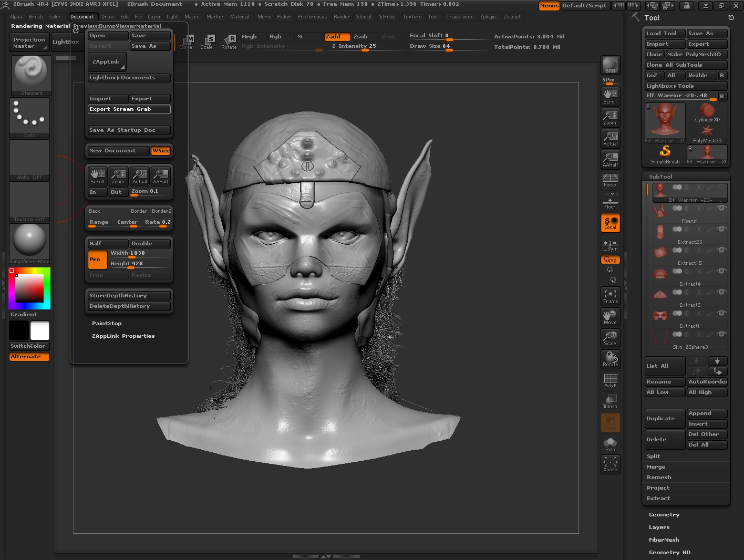744x560 pixels.
Task: Expand the Geometry section
Action: 664,515
